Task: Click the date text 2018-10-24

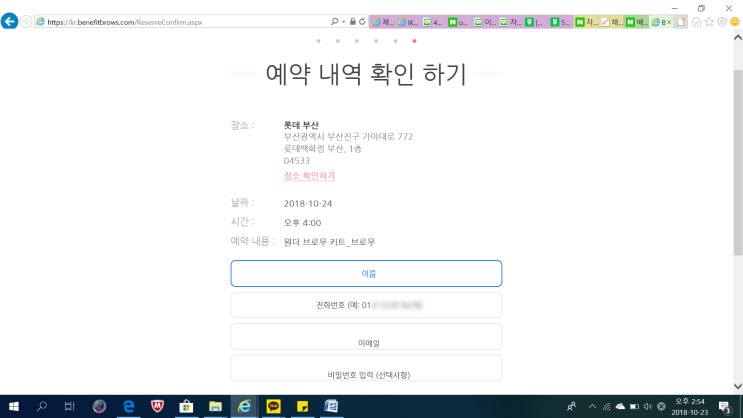Action: tap(308, 204)
